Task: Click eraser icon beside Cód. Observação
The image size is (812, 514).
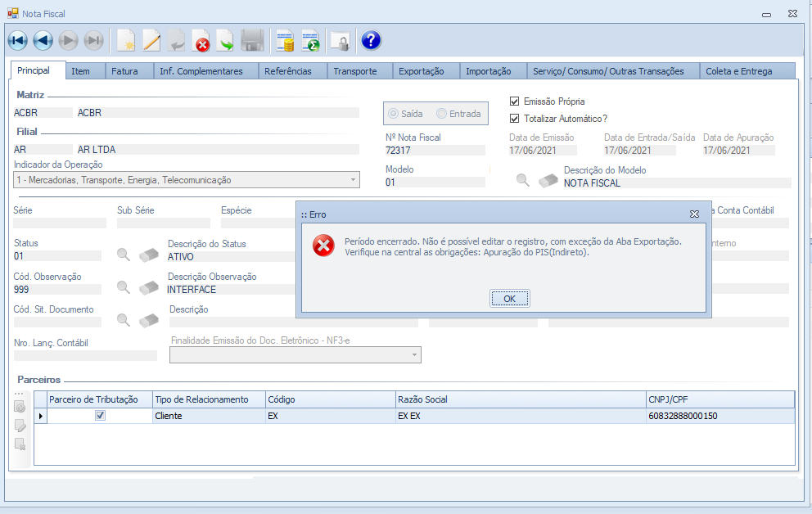Action: (x=148, y=287)
